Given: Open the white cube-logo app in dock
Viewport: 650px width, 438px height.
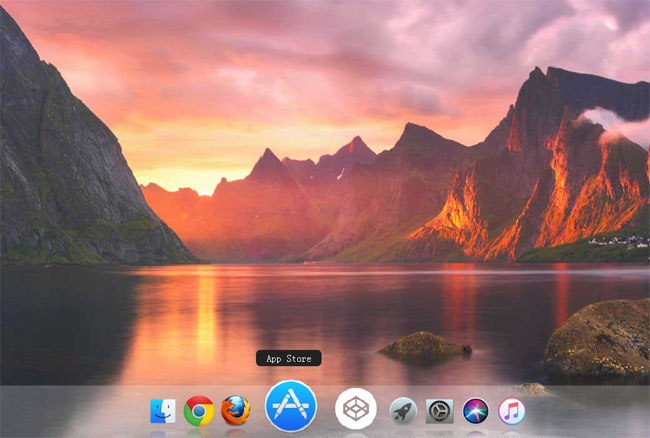Looking at the screenshot, I should (355, 408).
